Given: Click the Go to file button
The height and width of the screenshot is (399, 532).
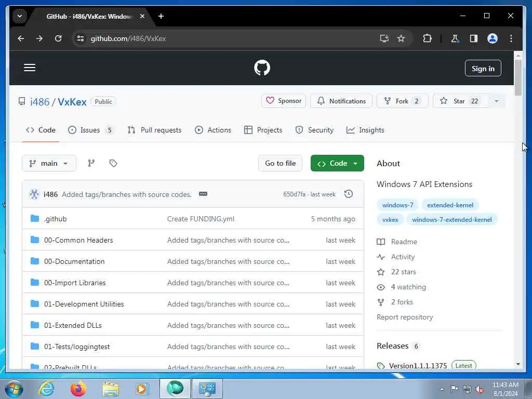Looking at the screenshot, I should coord(280,163).
